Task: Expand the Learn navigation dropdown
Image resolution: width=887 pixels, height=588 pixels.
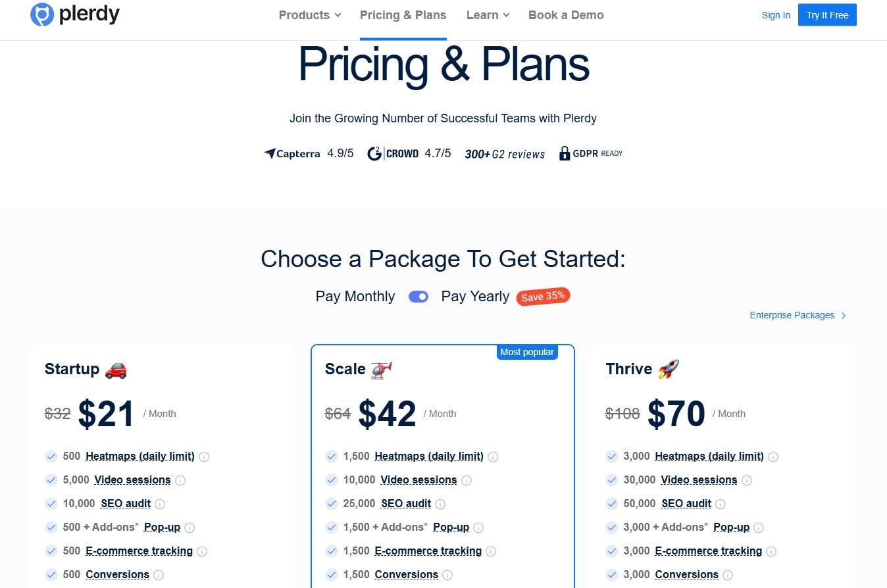Action: [x=487, y=14]
